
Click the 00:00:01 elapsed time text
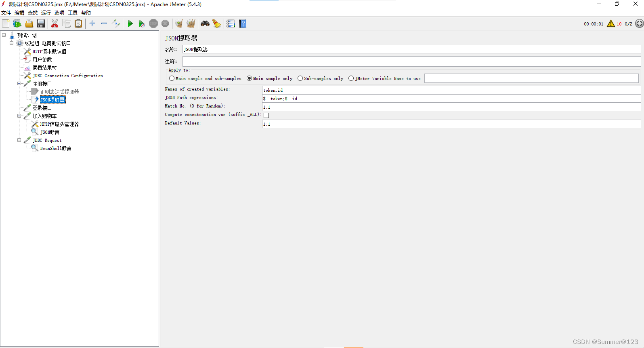pos(594,24)
